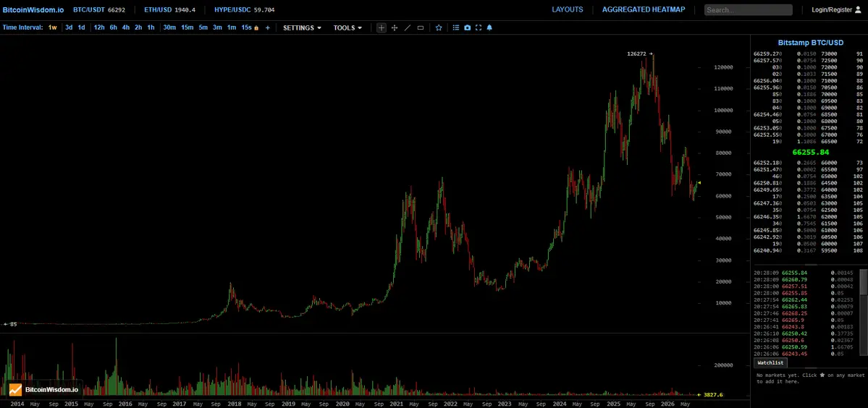The width and height of the screenshot is (868, 408).
Task: Open the TOOLS dropdown
Action: pyautogui.click(x=347, y=27)
